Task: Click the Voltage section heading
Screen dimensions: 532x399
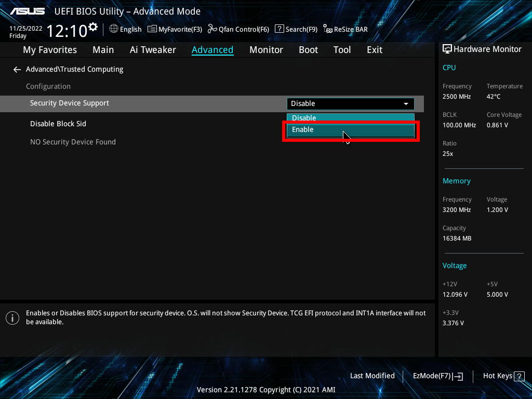Action: click(x=454, y=265)
